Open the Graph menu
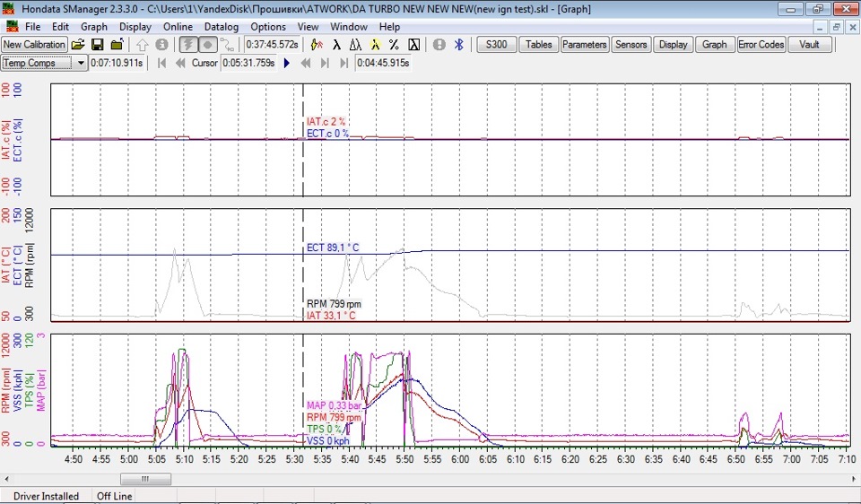Image resolution: width=861 pixels, height=504 pixels. coord(94,26)
